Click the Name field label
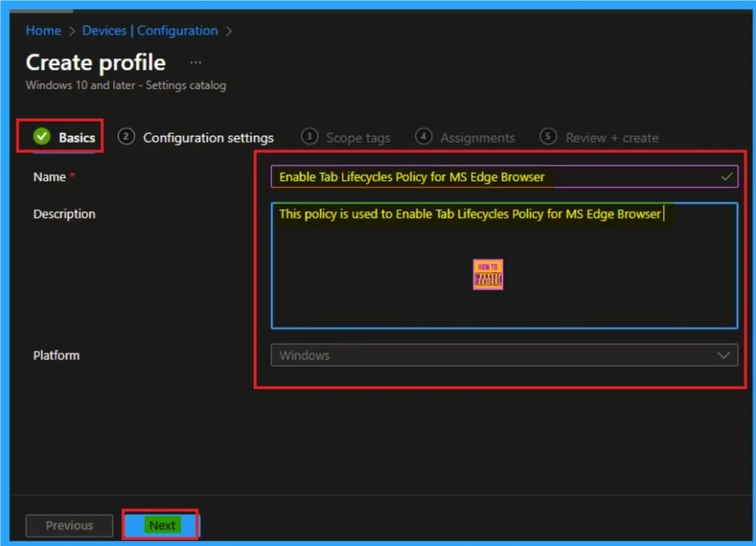This screenshot has width=756, height=546. (x=49, y=177)
